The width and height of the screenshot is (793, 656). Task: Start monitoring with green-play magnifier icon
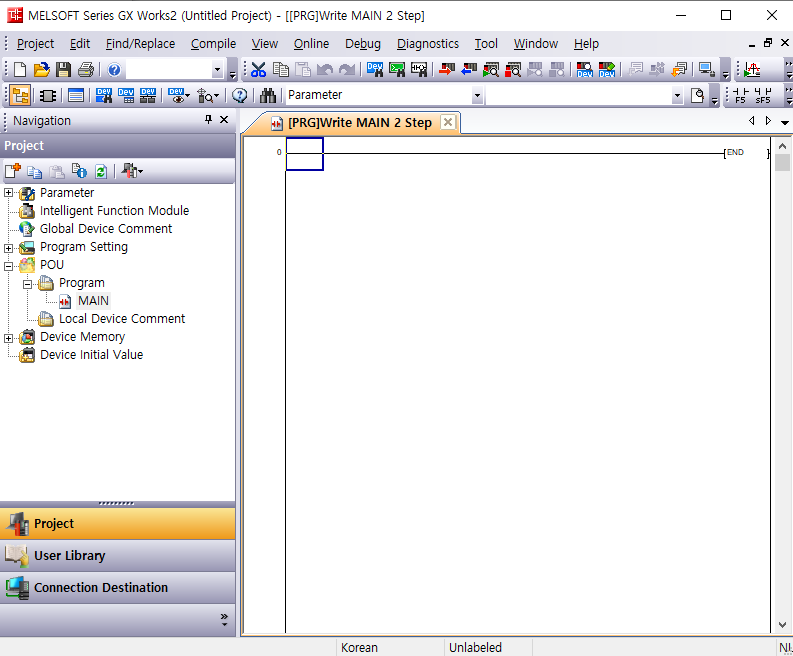pos(491,69)
